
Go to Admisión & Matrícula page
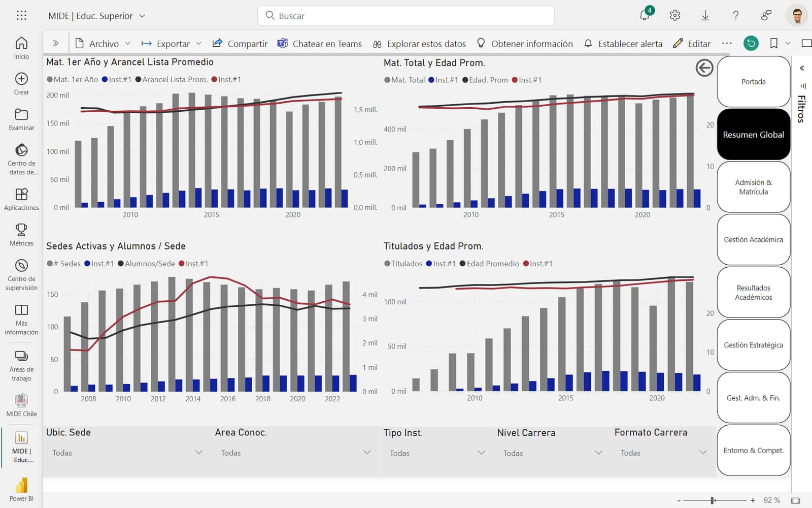click(x=754, y=187)
